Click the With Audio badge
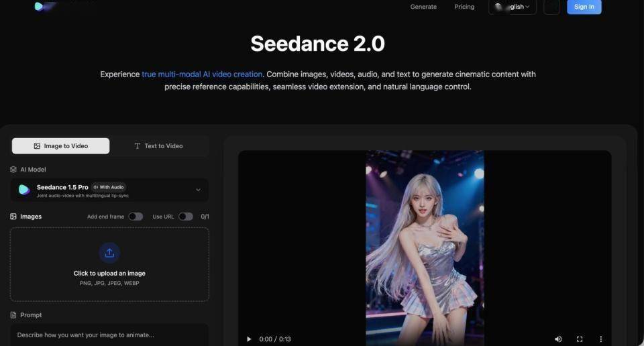This screenshot has height=346, width=644. pos(109,187)
